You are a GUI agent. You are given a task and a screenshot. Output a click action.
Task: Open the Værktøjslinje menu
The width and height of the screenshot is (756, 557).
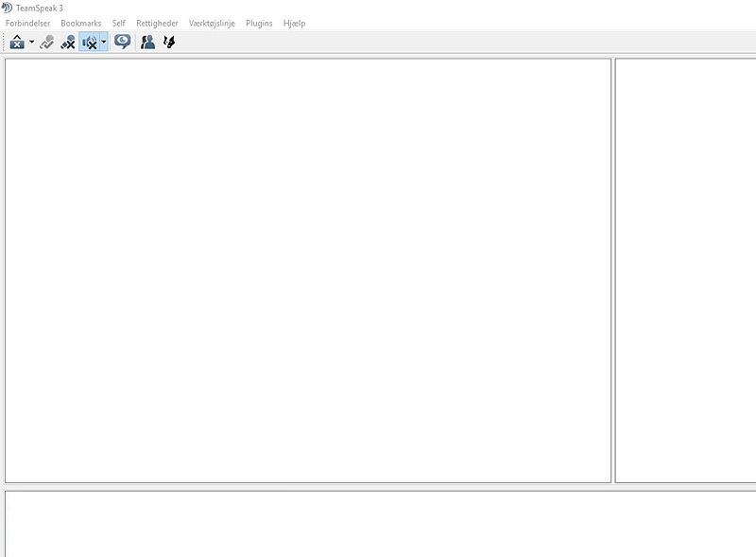tap(212, 23)
